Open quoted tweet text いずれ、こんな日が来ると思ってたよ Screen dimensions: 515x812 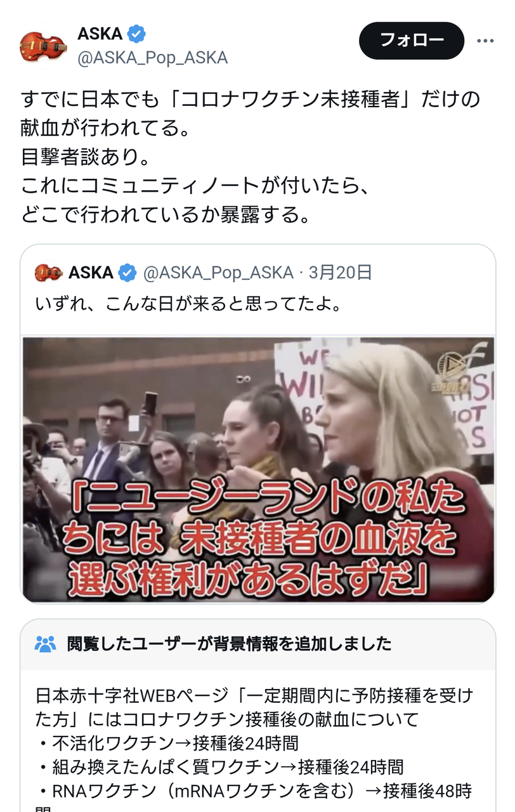coord(189,304)
